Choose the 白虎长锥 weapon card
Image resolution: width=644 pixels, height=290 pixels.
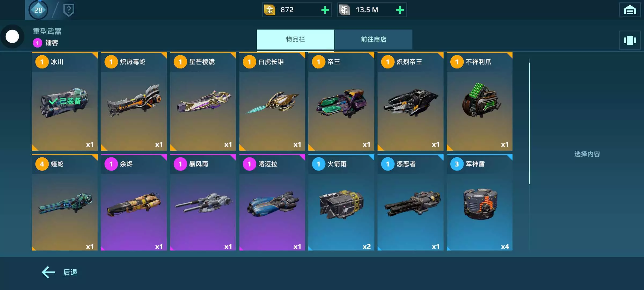[x=272, y=101]
